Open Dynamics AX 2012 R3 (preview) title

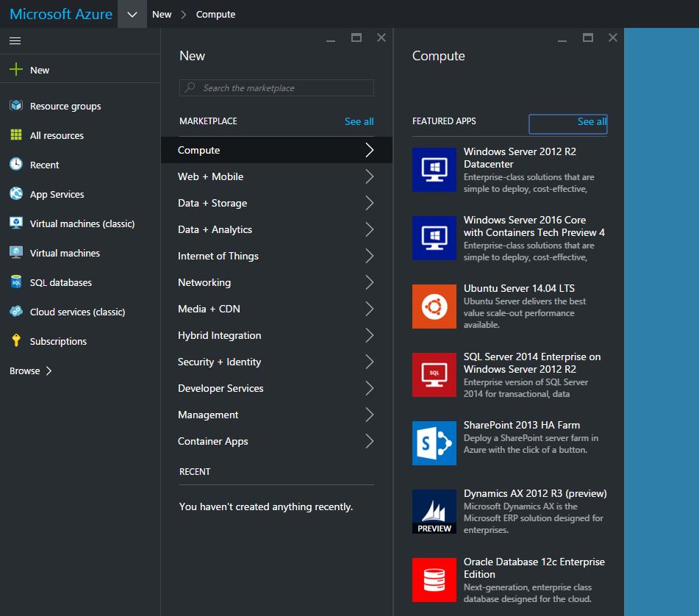535,493
